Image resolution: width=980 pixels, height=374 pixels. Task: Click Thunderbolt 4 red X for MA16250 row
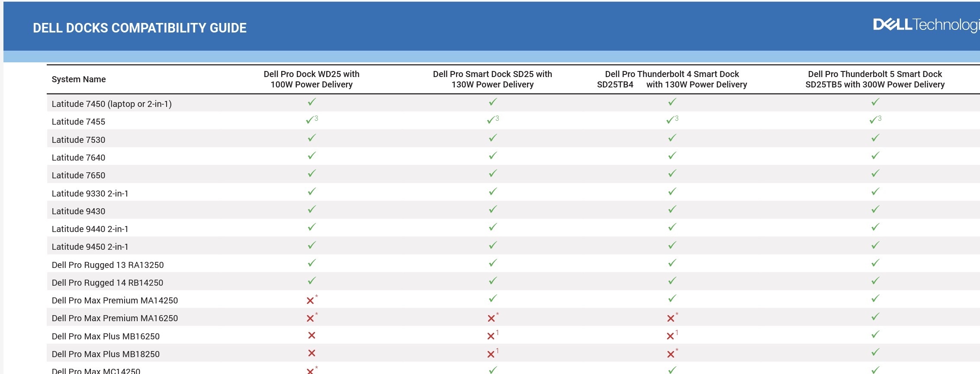(671, 319)
